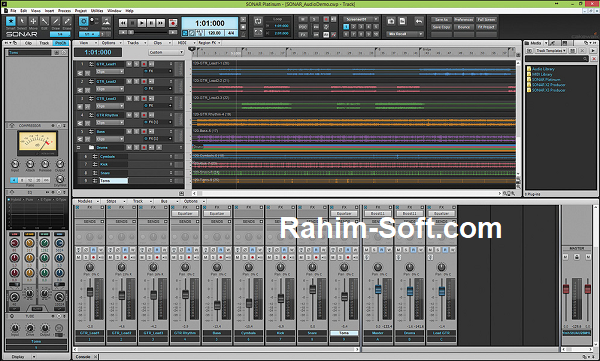
Task: Solo the GTR_Lead2 track
Action: click(x=136, y=81)
